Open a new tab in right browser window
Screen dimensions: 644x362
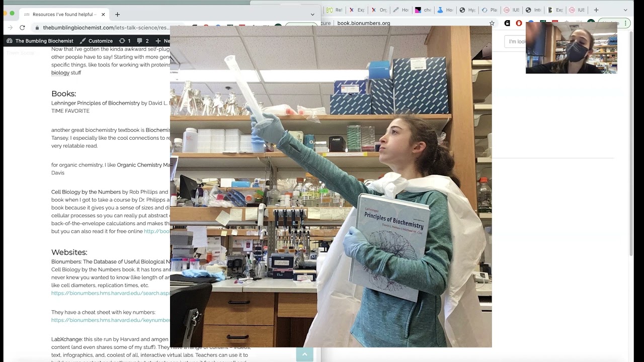pos(596,10)
